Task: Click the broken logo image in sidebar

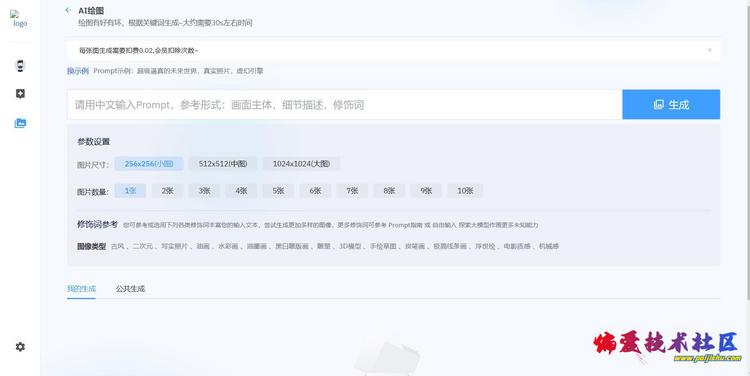Action: click(x=20, y=19)
